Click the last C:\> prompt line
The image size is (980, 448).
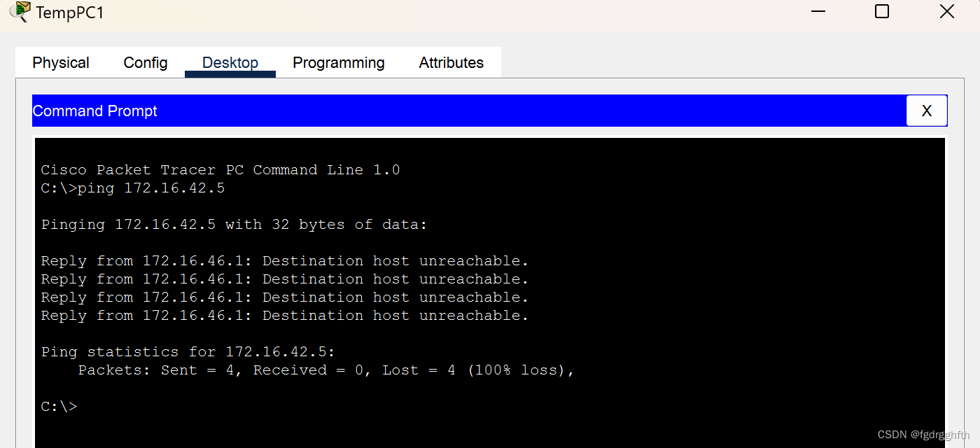point(59,406)
